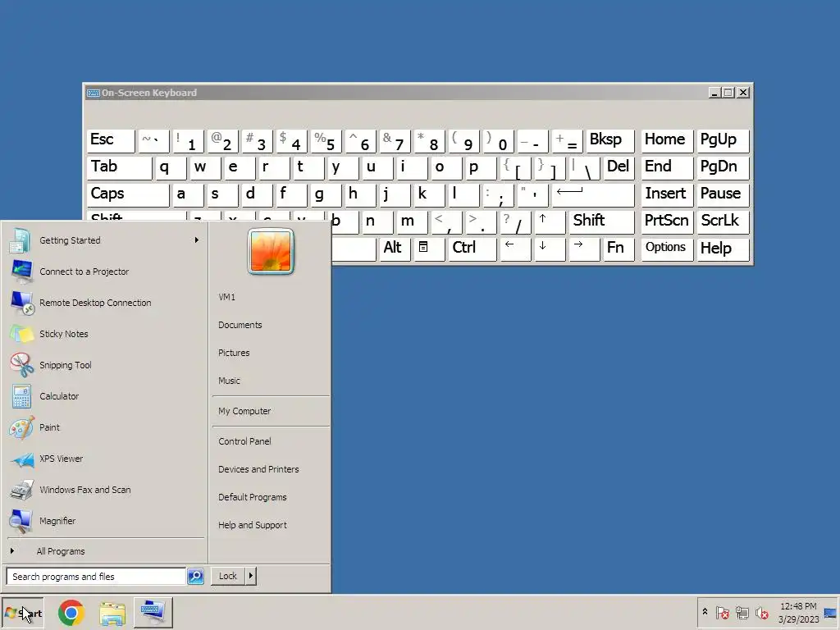Launch XPS Viewer
This screenshot has width=840, height=630.
[x=105, y=459]
